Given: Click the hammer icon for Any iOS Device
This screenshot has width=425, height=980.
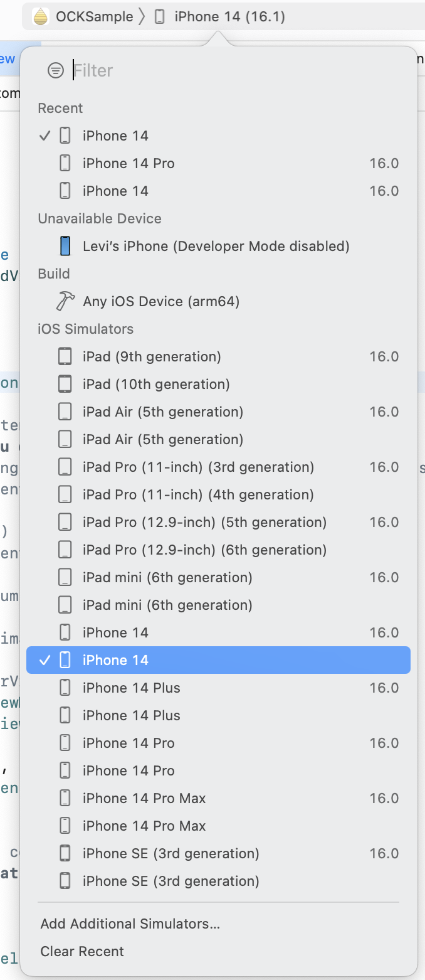Looking at the screenshot, I should tap(65, 301).
